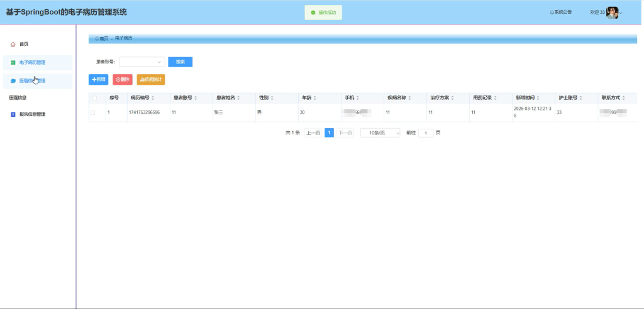Click the 电子病历 breadcrumb text
644x309 pixels.
[x=124, y=38]
